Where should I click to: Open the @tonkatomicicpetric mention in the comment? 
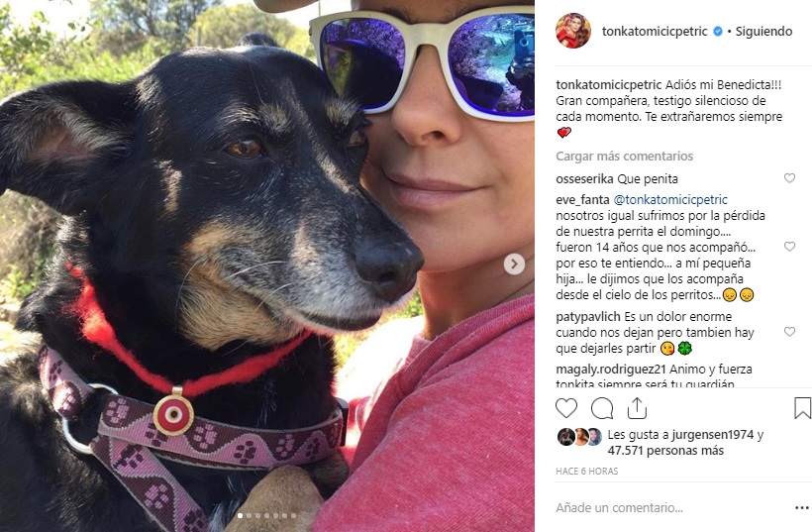tap(670, 199)
